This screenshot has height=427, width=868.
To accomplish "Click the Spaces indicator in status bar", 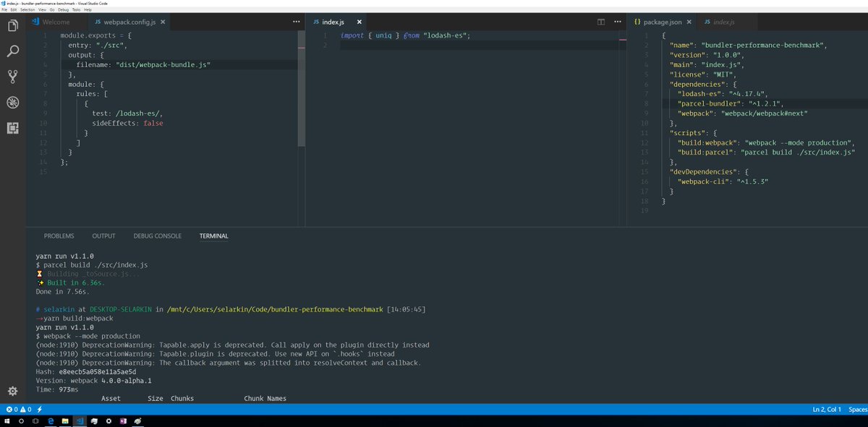I will pyautogui.click(x=858, y=410).
